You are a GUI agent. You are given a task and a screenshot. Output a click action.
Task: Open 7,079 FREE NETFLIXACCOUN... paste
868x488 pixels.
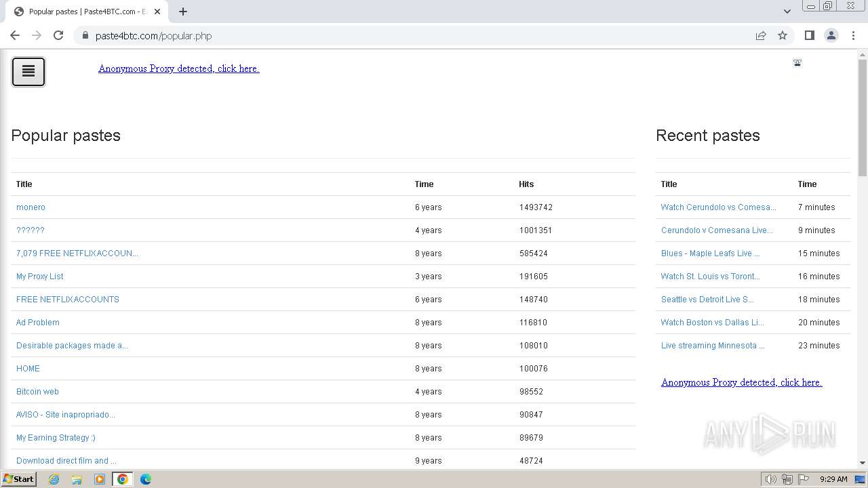point(77,253)
